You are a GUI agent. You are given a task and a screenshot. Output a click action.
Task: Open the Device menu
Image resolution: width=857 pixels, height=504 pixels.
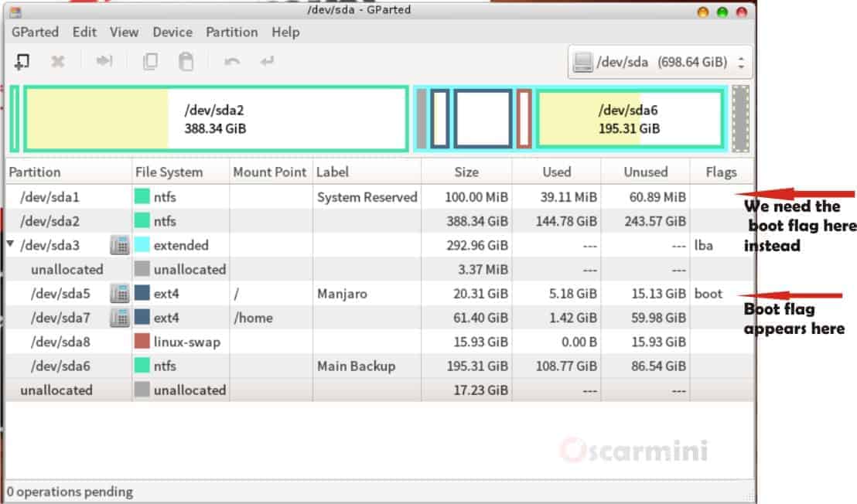[x=172, y=32]
